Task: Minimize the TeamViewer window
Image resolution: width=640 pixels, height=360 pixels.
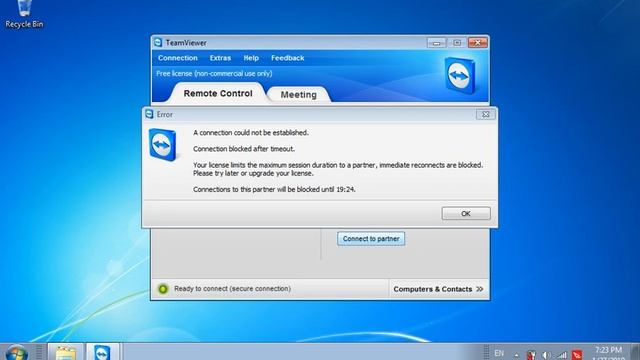Action: click(436, 42)
